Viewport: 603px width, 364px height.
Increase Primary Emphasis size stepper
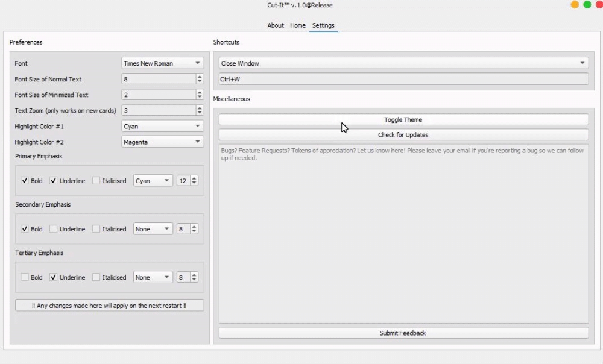tap(194, 178)
